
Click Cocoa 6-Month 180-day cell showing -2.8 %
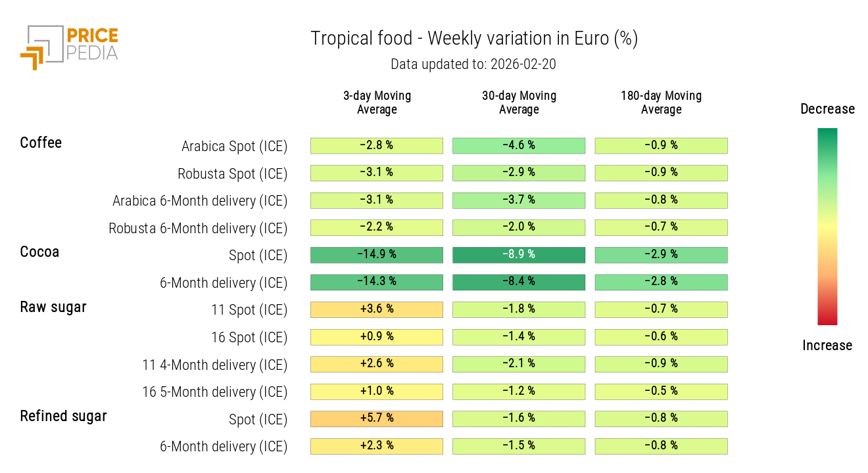point(661,282)
